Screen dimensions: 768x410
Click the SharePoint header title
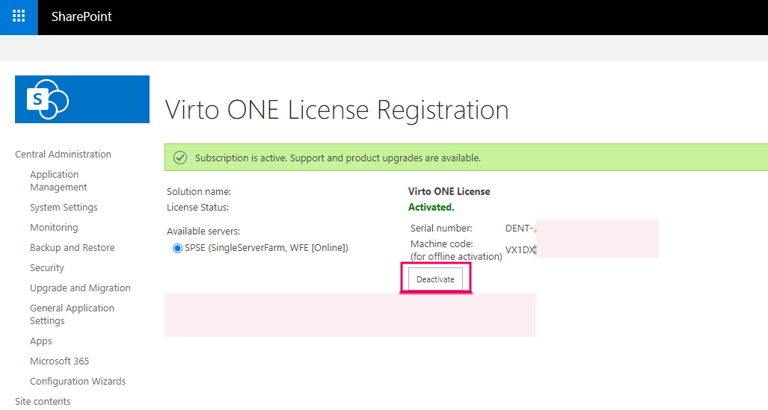click(x=82, y=16)
